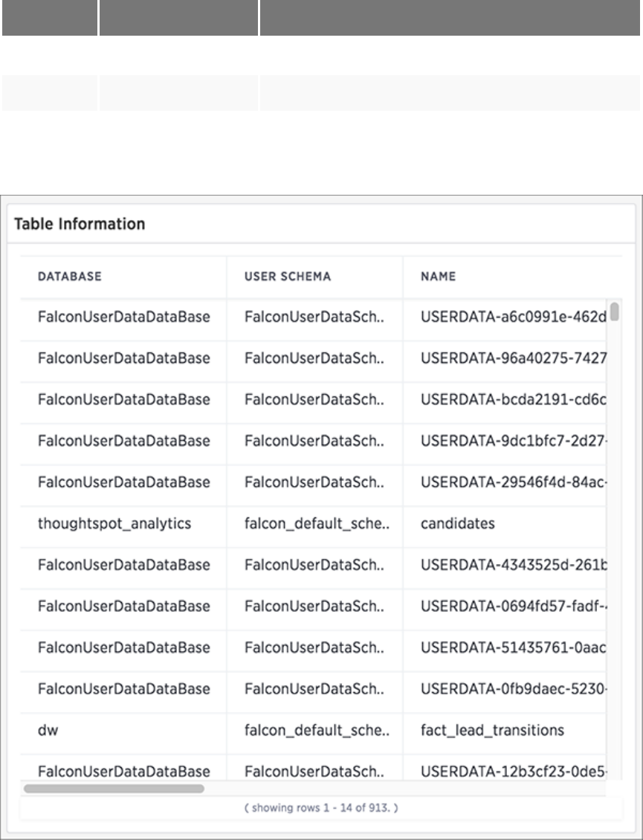Click the horizontal scrollbar thumb
Viewport: 643px width, 840px height.
(x=114, y=788)
